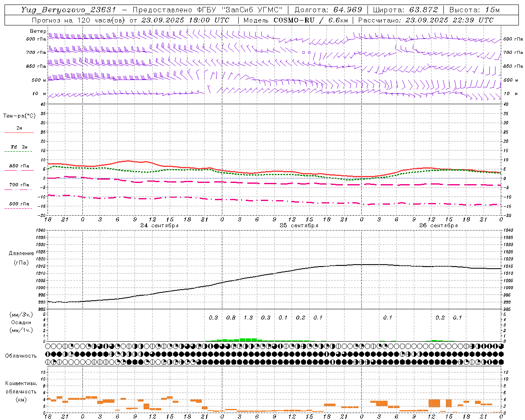Viewport: 525px width, 420px height.
Task: Click the calm-wind circles on 700 гПа row
Action: click(306, 52)
